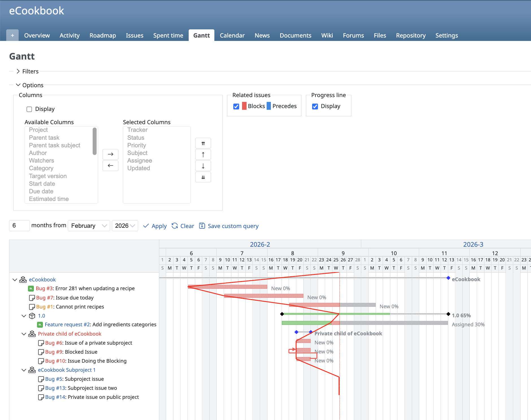
Task: Click the Available Columns list scrollbar
Action: pyautogui.click(x=95, y=141)
